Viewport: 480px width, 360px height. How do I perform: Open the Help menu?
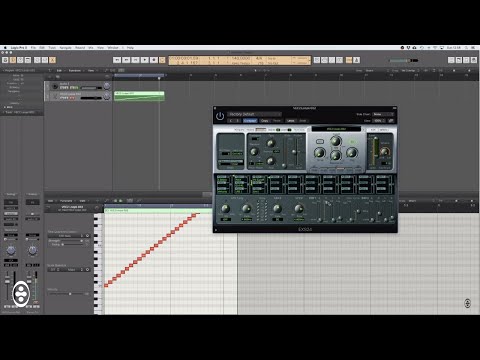coord(130,48)
